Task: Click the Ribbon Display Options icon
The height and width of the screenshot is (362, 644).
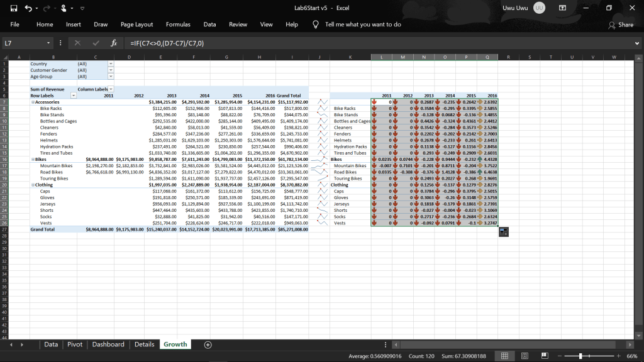Action: (x=562, y=8)
